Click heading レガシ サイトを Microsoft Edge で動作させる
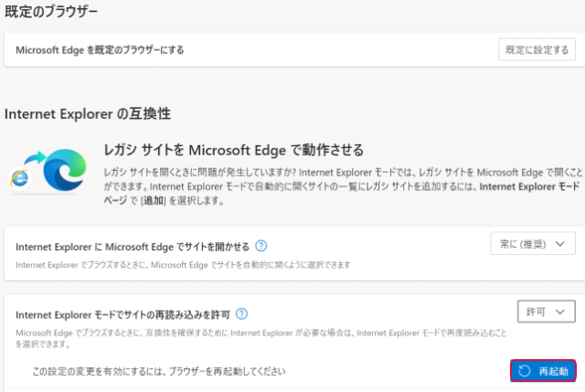The height and width of the screenshot is (392, 585). pos(234,150)
